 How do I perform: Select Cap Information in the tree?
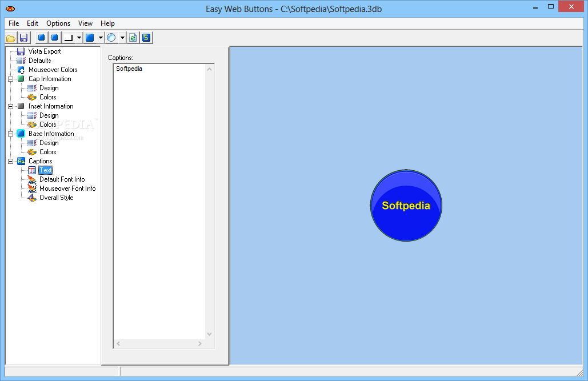click(50, 79)
